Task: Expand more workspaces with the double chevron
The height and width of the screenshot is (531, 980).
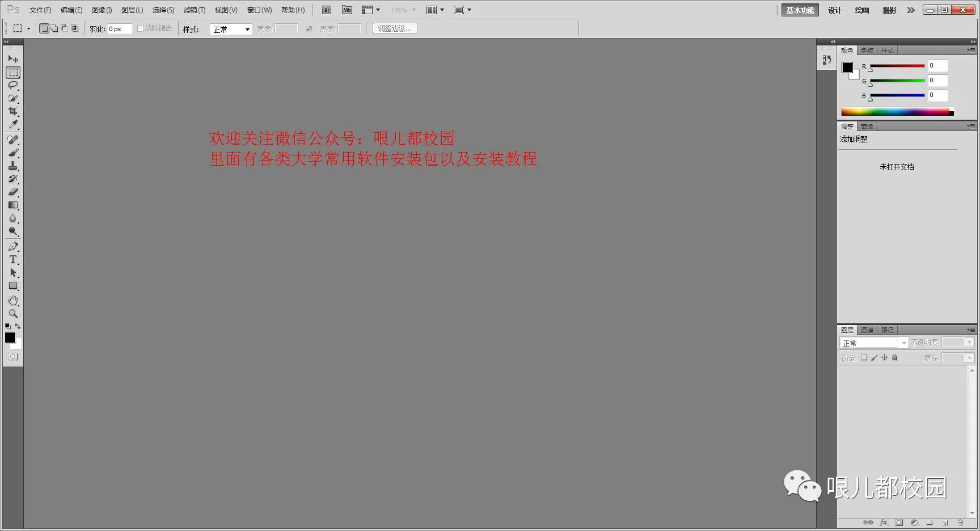Action: click(x=911, y=10)
